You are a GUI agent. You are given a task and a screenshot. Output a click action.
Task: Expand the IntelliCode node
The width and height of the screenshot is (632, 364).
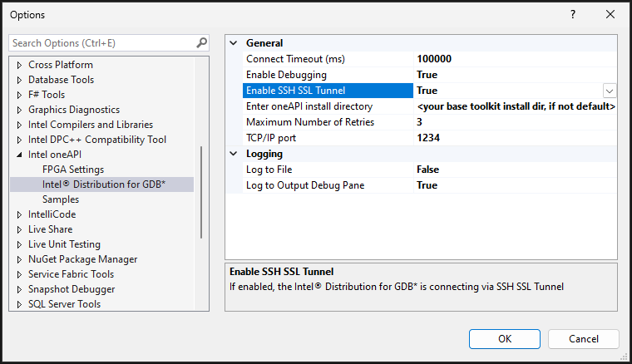tap(20, 214)
